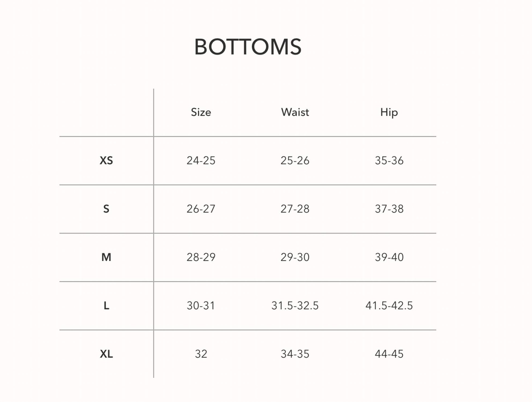Select the L hip value 41.5-42.5
The height and width of the screenshot is (402, 532).
click(x=389, y=305)
